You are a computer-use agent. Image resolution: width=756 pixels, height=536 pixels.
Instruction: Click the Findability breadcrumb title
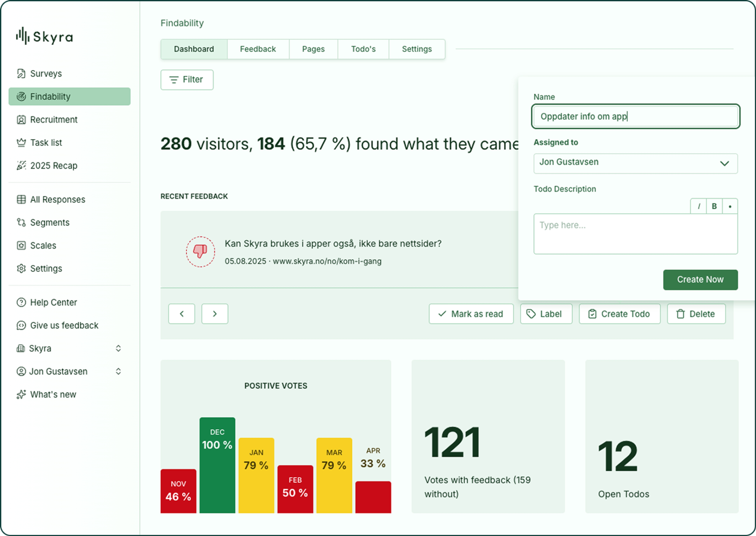tap(182, 23)
